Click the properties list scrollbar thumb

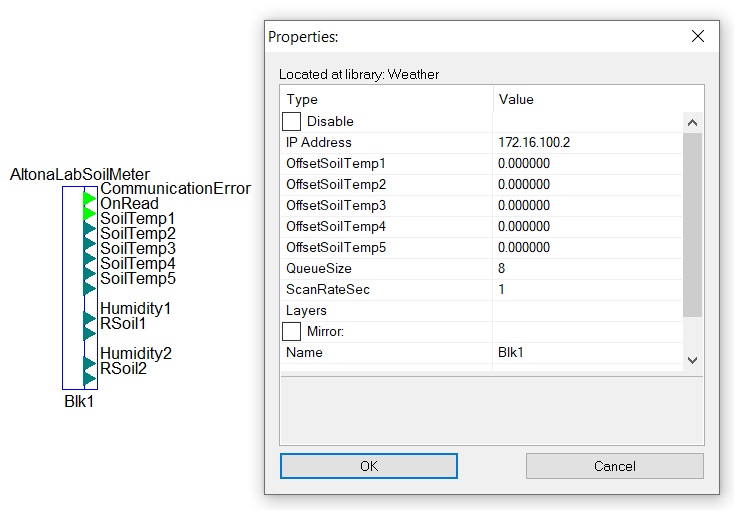[692, 225]
